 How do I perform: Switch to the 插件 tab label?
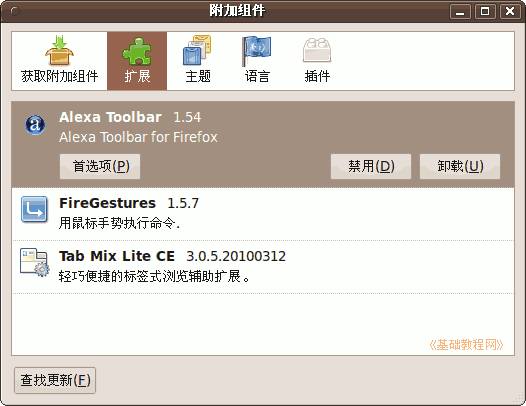click(x=317, y=76)
